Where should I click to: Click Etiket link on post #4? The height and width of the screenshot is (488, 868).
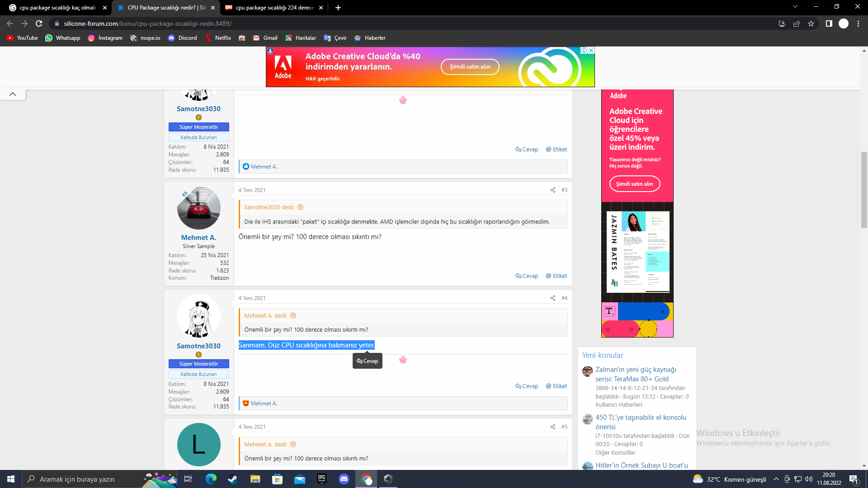click(x=557, y=386)
